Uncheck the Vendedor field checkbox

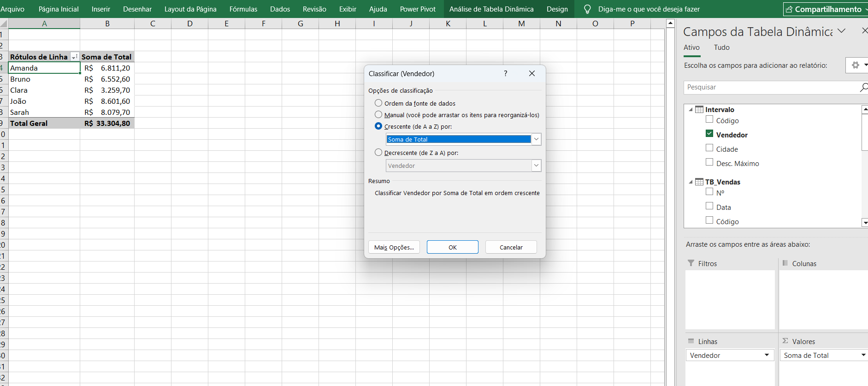(709, 134)
